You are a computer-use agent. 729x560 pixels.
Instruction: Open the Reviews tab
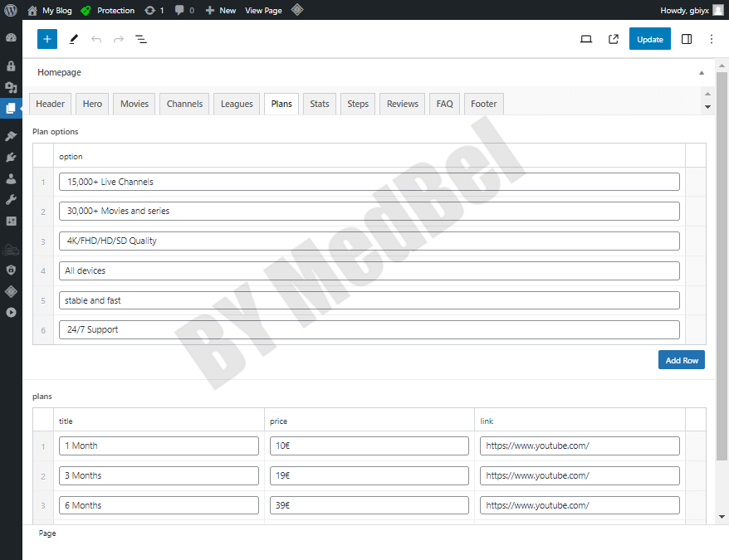402,104
